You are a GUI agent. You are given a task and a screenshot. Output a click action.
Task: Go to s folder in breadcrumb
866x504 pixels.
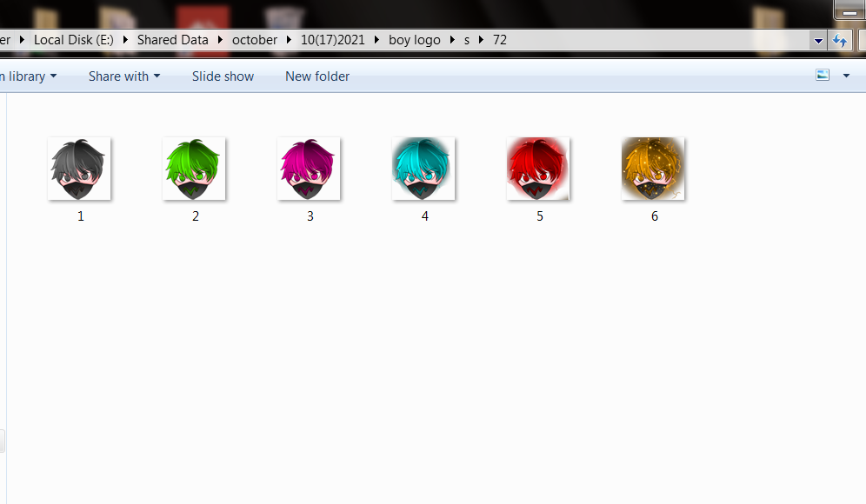467,40
